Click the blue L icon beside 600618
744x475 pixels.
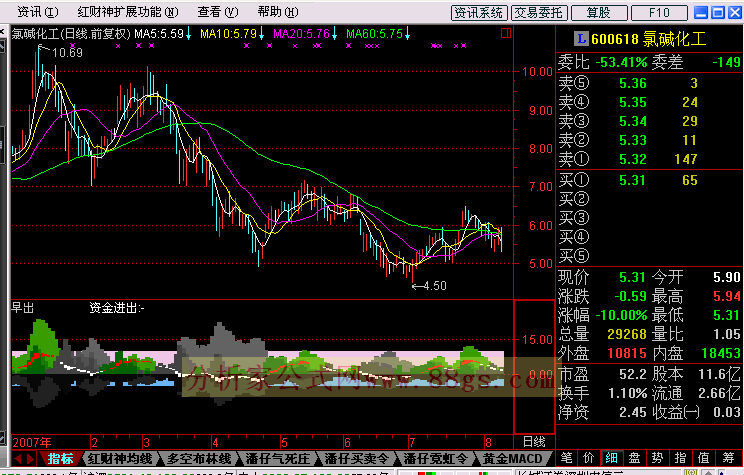(581, 39)
